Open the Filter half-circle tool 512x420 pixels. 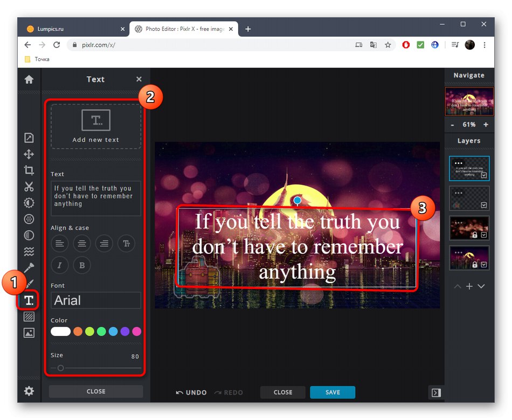(29, 235)
